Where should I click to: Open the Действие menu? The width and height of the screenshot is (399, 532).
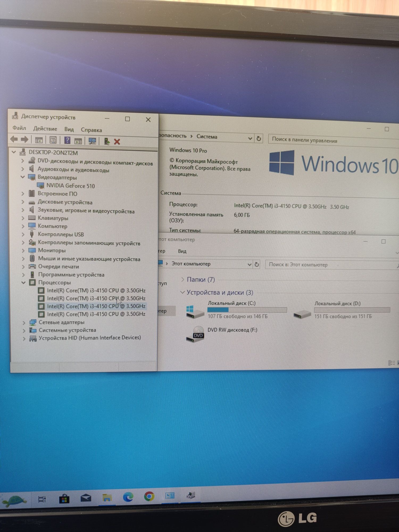click(45, 129)
